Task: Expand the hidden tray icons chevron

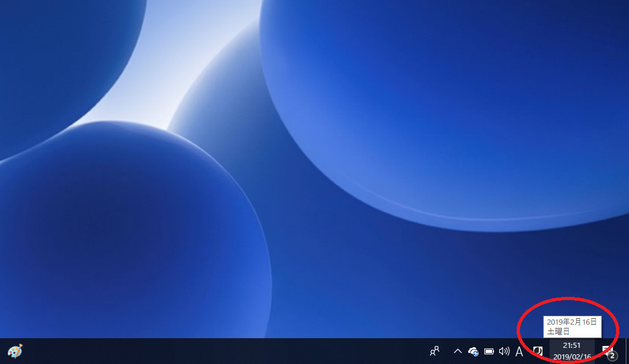Action: coord(458,351)
